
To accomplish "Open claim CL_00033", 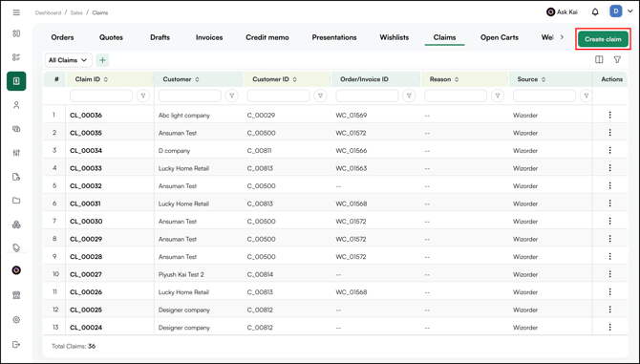I will [x=86, y=168].
